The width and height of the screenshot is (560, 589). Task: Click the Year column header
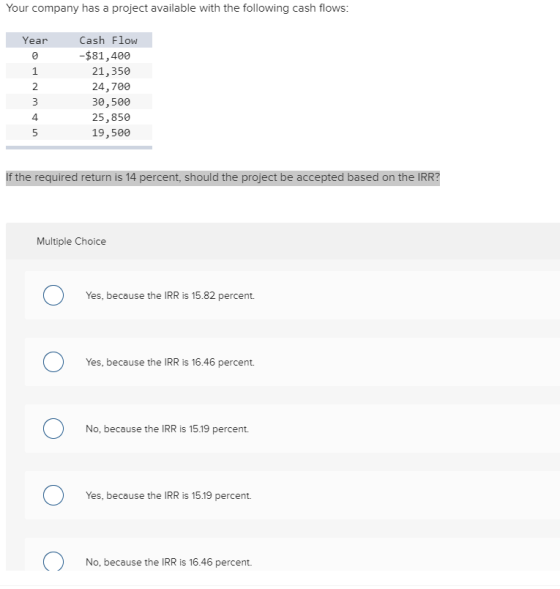click(35, 40)
